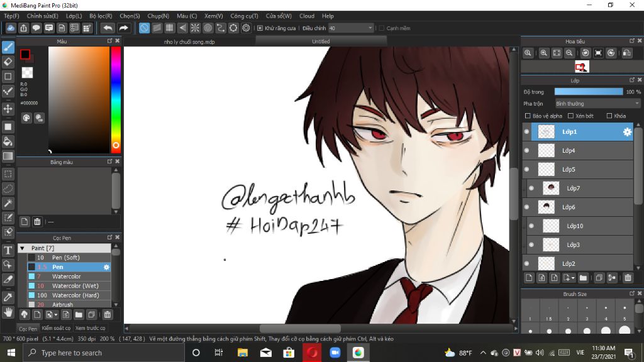Screen dimensions: 644x362
Task: Select the Brush tool in left toolbar
Action: (x=8, y=47)
